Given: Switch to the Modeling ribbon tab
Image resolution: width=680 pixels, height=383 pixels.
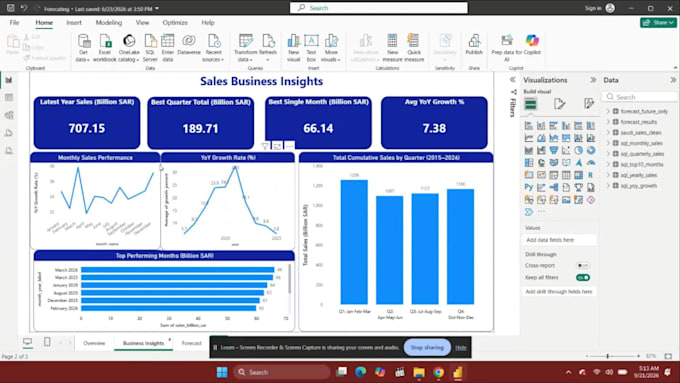Looking at the screenshot, I should pyautogui.click(x=108, y=23).
